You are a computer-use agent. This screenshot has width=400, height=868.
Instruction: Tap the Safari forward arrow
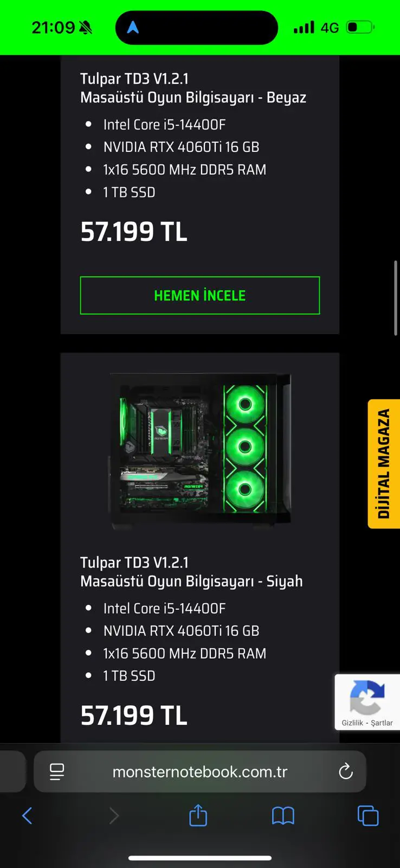(x=114, y=815)
